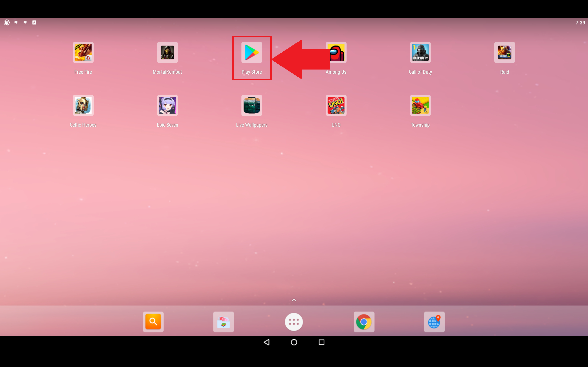Open recent apps via square button
The width and height of the screenshot is (588, 367).
(321, 343)
